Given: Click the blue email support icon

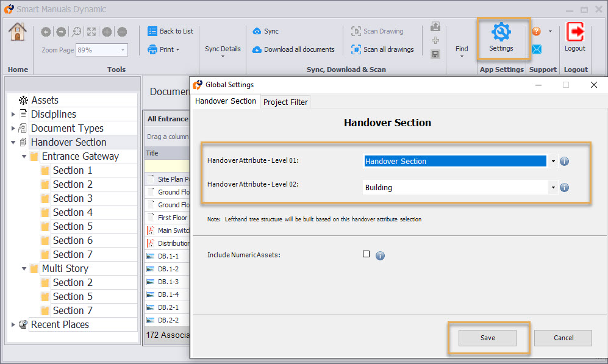Looking at the screenshot, I should click(537, 49).
